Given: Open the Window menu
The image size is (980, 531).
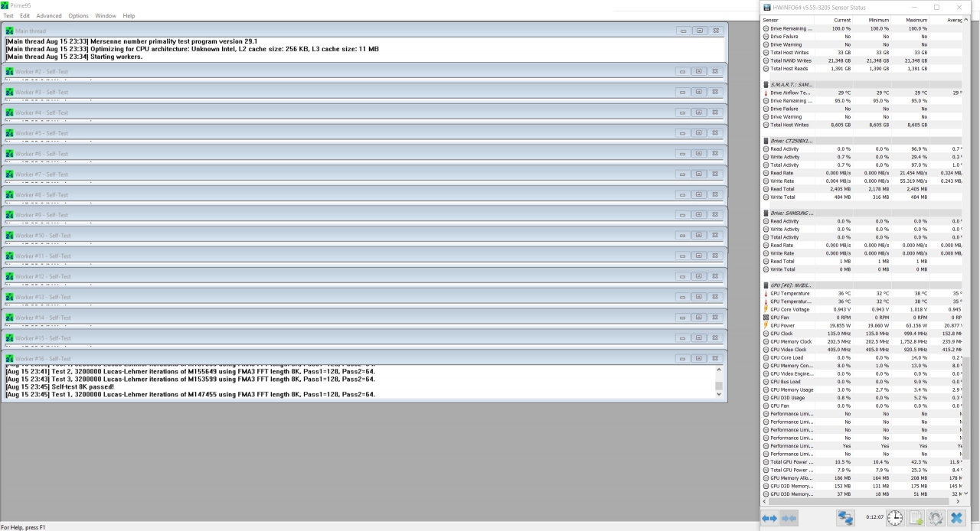Looking at the screenshot, I should [x=106, y=15].
